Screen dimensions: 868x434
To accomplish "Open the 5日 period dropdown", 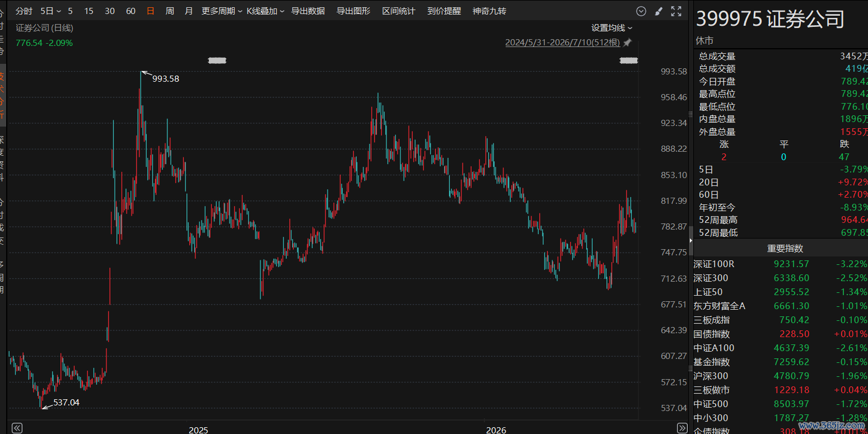I will (x=51, y=11).
